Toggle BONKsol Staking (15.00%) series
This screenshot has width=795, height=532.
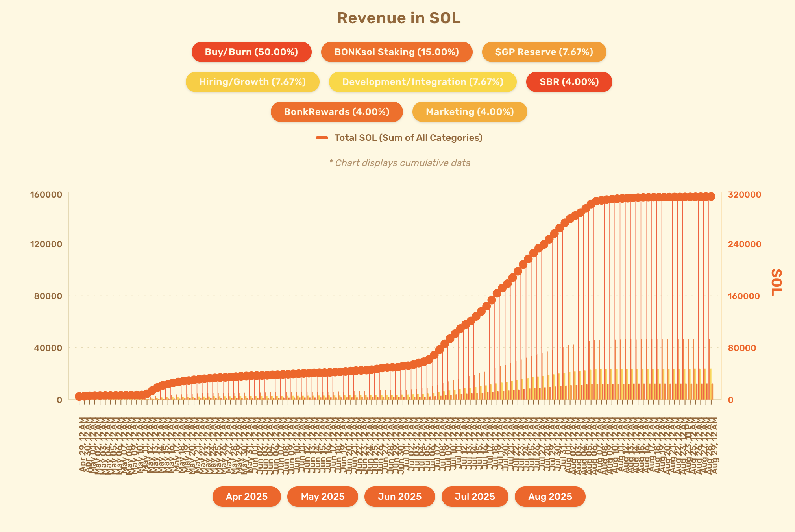point(396,52)
